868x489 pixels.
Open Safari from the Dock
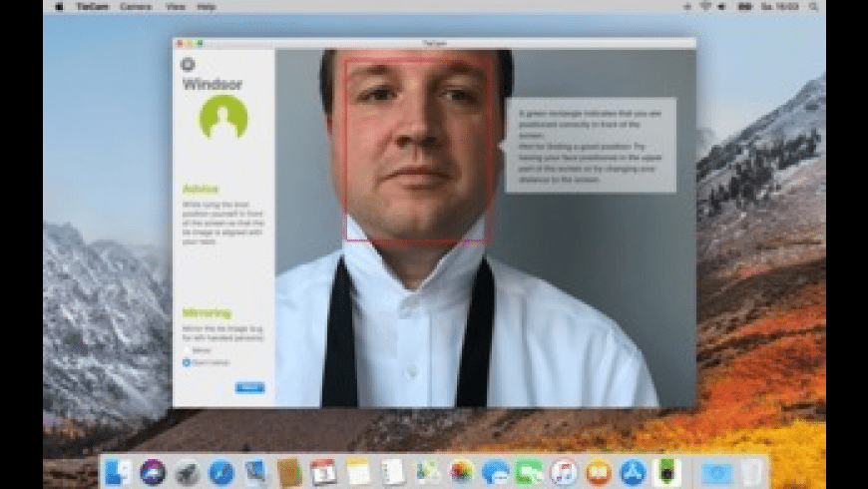tap(221, 473)
